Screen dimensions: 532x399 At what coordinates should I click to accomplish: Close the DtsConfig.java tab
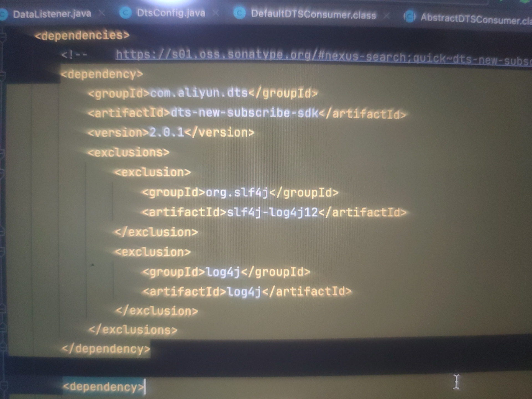pos(216,13)
